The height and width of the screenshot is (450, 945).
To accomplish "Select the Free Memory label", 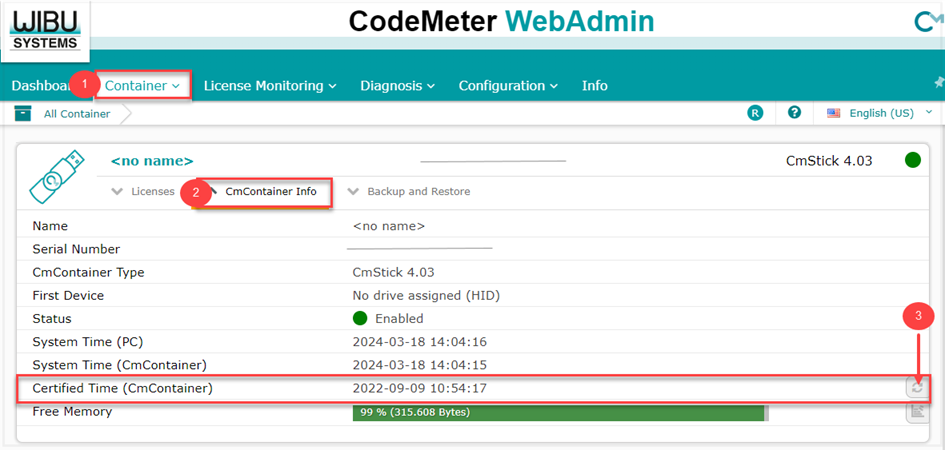I will click(72, 411).
